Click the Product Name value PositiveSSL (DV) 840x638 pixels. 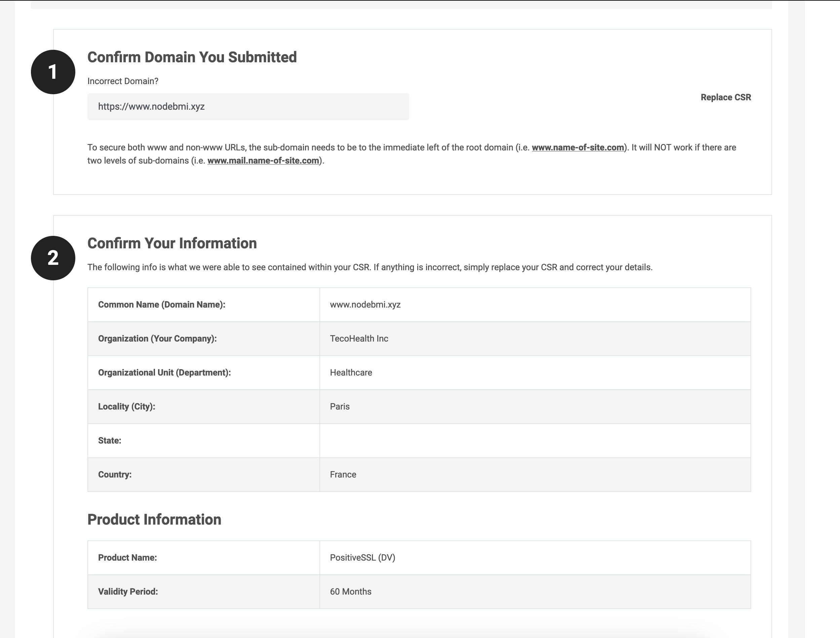pos(362,558)
